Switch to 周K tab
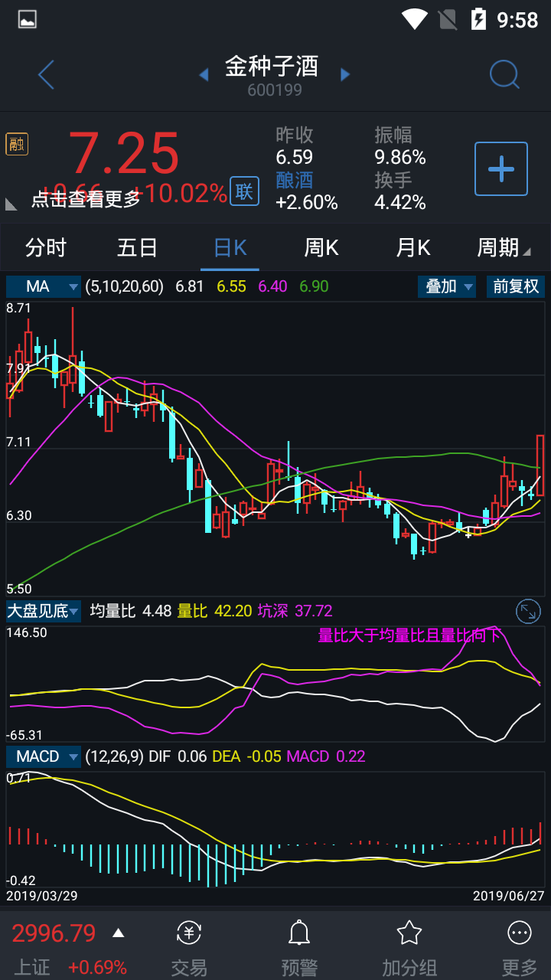This screenshot has height=980, width=551. click(x=321, y=248)
